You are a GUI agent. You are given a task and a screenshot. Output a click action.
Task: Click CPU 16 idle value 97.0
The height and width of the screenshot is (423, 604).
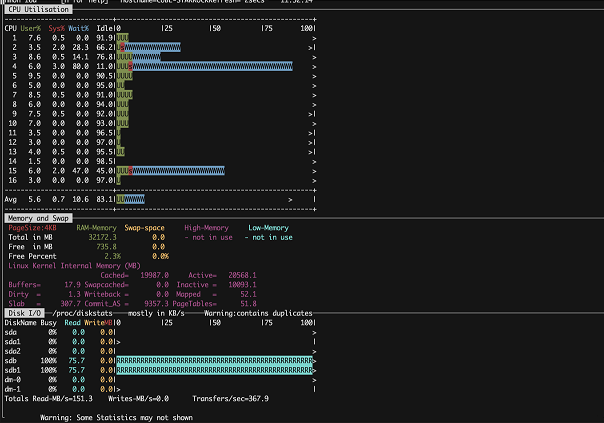click(x=105, y=180)
